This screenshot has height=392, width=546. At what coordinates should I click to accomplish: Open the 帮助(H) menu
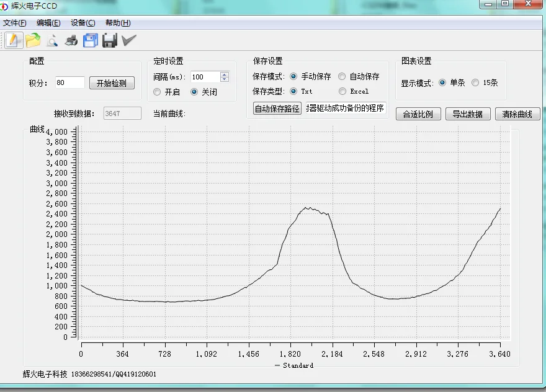point(118,23)
